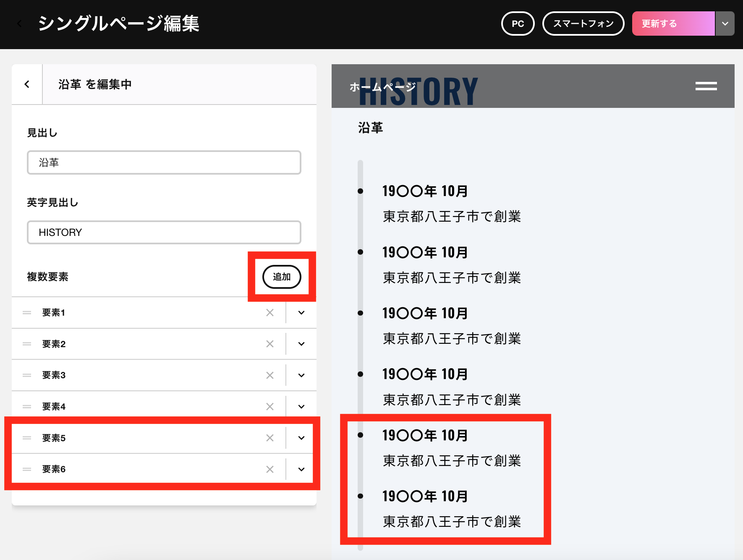Expand 要素5 details
The image size is (743, 560).
301,438
